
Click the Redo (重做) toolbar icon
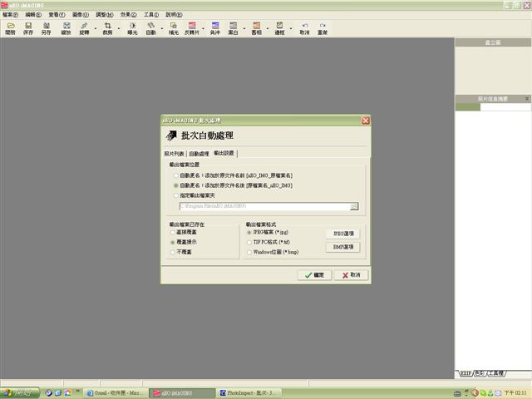(x=323, y=28)
